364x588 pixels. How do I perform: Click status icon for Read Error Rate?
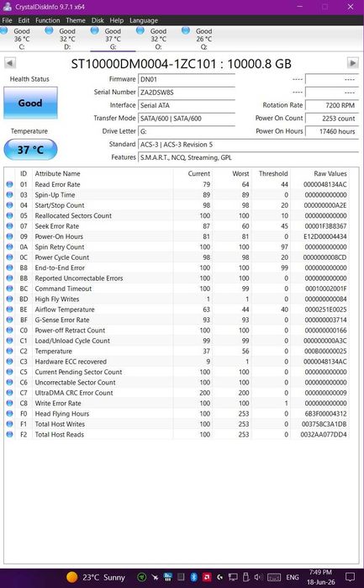pyautogui.click(x=9, y=184)
